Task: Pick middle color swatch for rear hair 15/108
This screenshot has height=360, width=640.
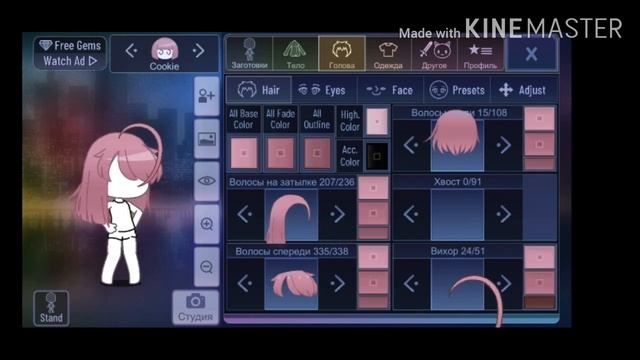Action: point(540,144)
